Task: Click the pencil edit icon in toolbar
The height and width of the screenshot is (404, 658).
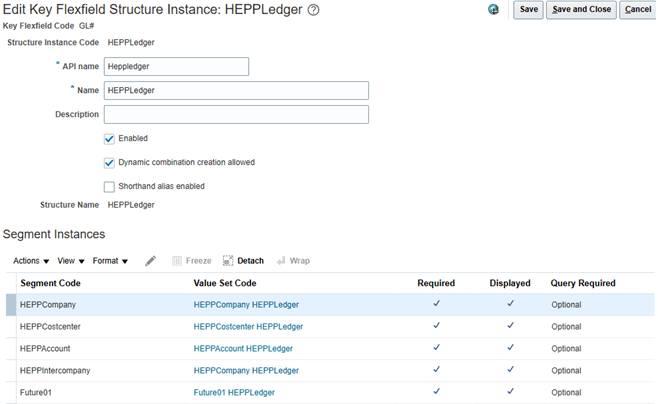Action: point(151,261)
